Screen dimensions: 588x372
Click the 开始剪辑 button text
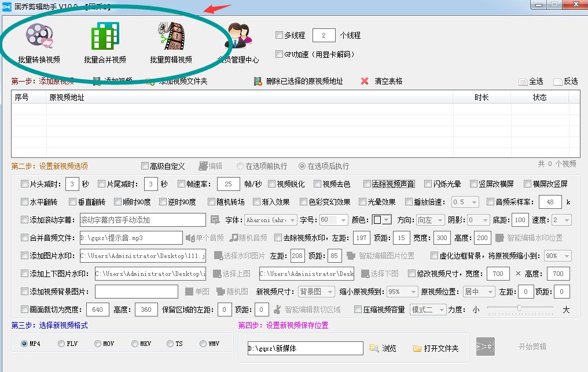click(532, 347)
